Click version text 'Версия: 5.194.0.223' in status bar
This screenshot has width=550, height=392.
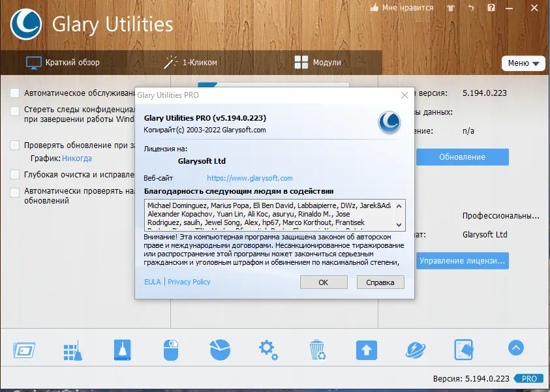tap(471, 379)
